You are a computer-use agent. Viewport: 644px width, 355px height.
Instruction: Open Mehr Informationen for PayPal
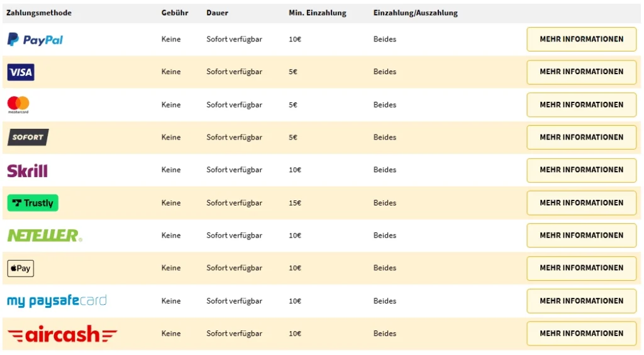click(x=581, y=39)
